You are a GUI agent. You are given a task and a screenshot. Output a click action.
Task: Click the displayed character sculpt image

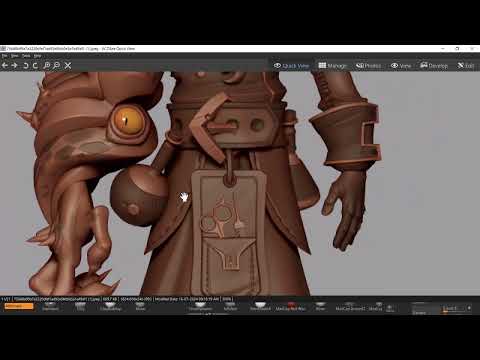click(240, 183)
